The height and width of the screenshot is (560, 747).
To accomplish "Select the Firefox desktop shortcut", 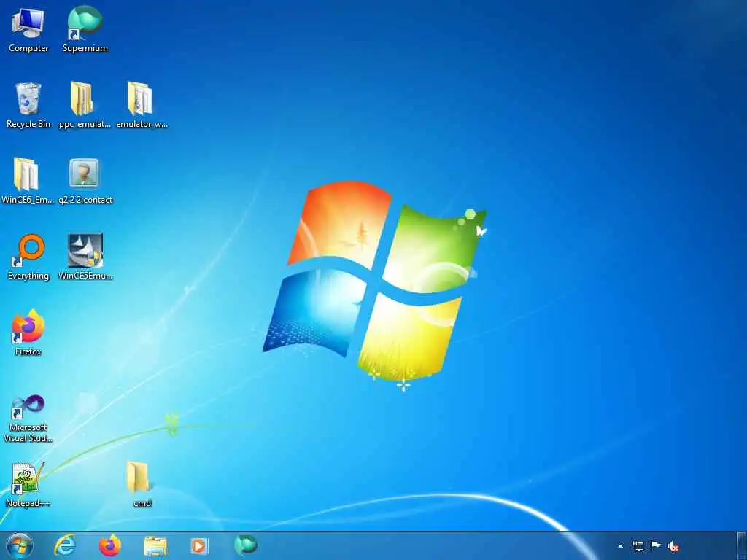I will coord(28,332).
